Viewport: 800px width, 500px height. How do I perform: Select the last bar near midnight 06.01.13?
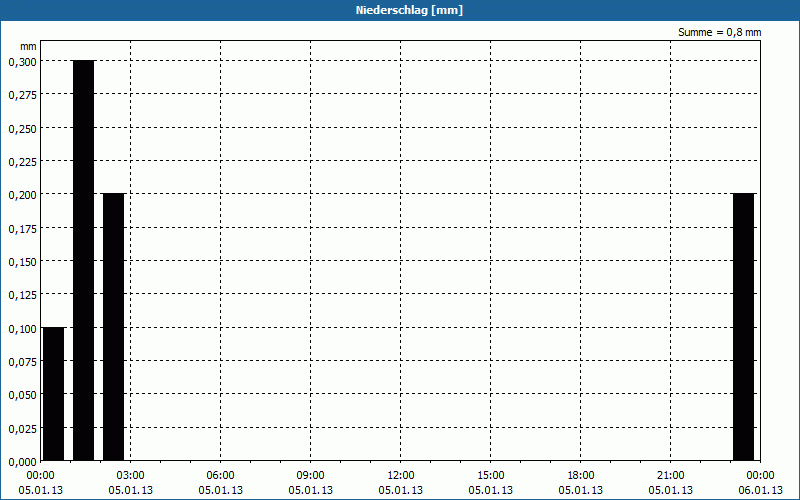[x=743, y=327]
